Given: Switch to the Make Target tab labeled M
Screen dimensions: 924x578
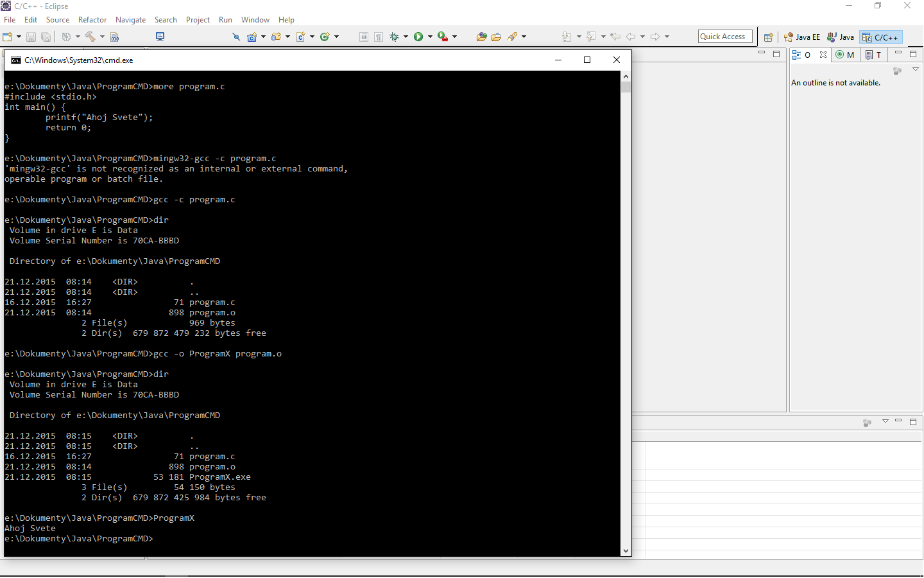Looking at the screenshot, I should 845,55.
